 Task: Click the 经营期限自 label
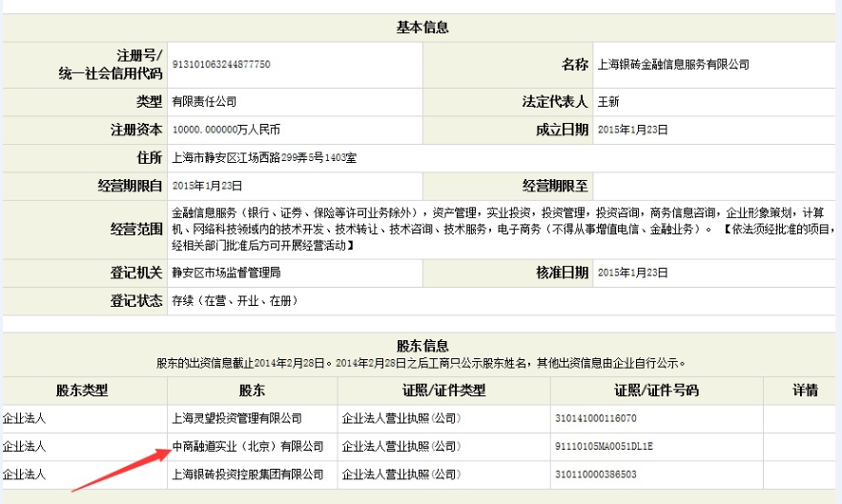click(130, 186)
